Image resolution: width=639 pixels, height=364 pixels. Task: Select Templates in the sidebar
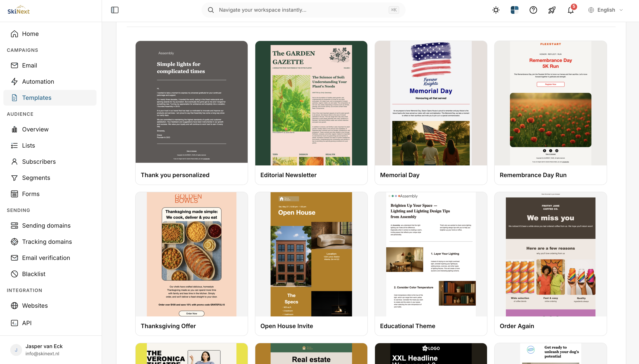tap(50, 98)
